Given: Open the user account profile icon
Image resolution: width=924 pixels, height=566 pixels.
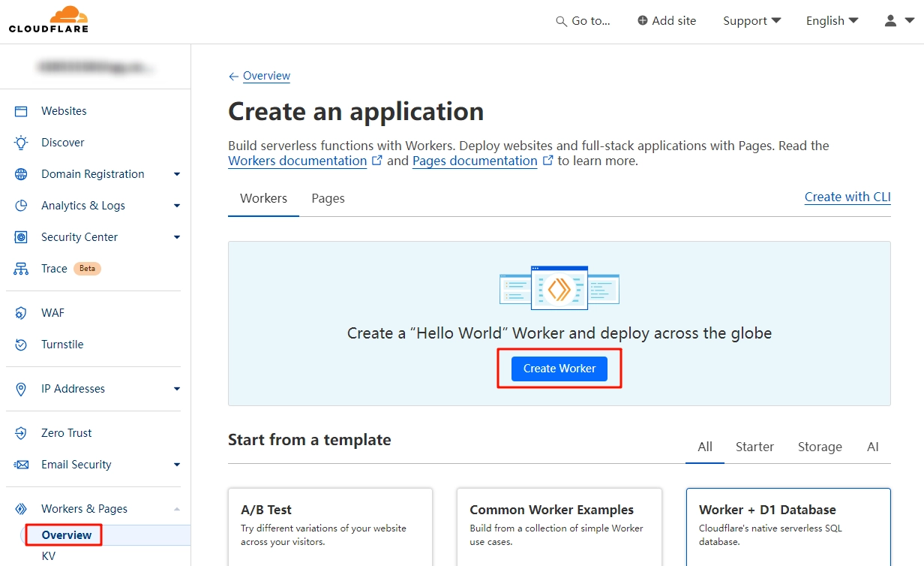Looking at the screenshot, I should click(897, 21).
